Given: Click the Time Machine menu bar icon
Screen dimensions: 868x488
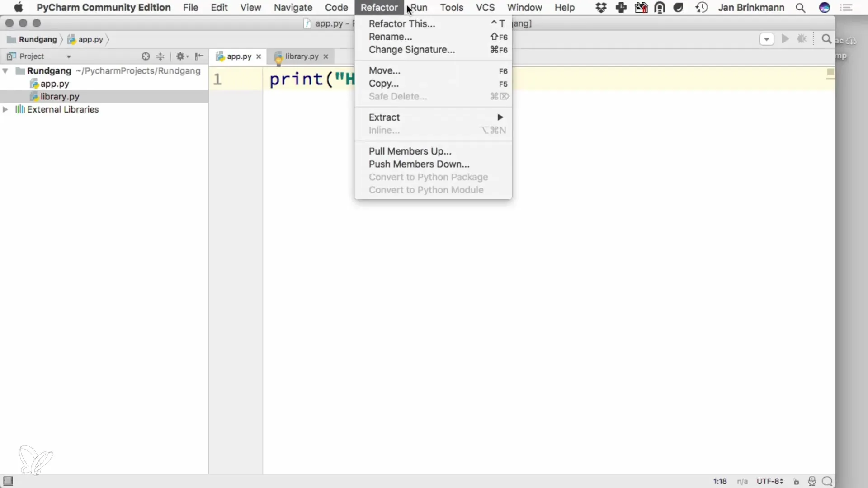Looking at the screenshot, I should (701, 8).
